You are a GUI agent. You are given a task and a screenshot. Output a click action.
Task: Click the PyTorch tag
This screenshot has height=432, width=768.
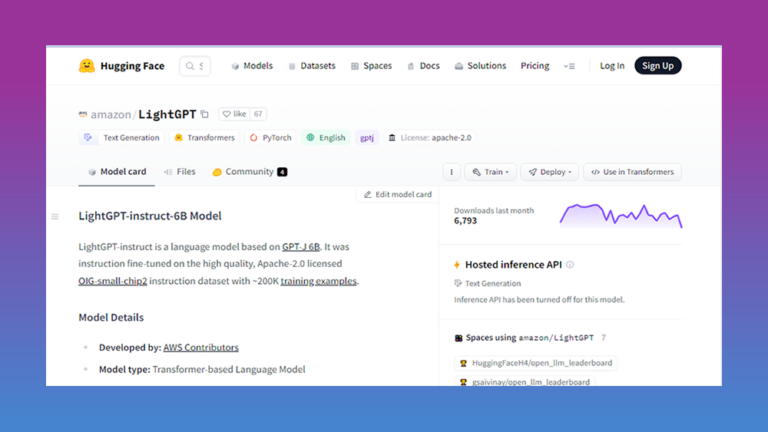[270, 138]
